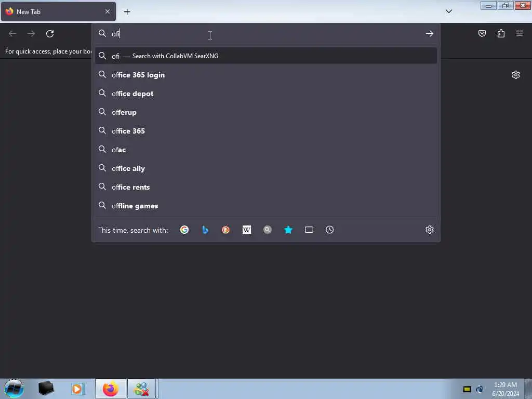The image size is (532, 399).
Task: Search bookmarks using the blue star icon
Action: [288, 230]
